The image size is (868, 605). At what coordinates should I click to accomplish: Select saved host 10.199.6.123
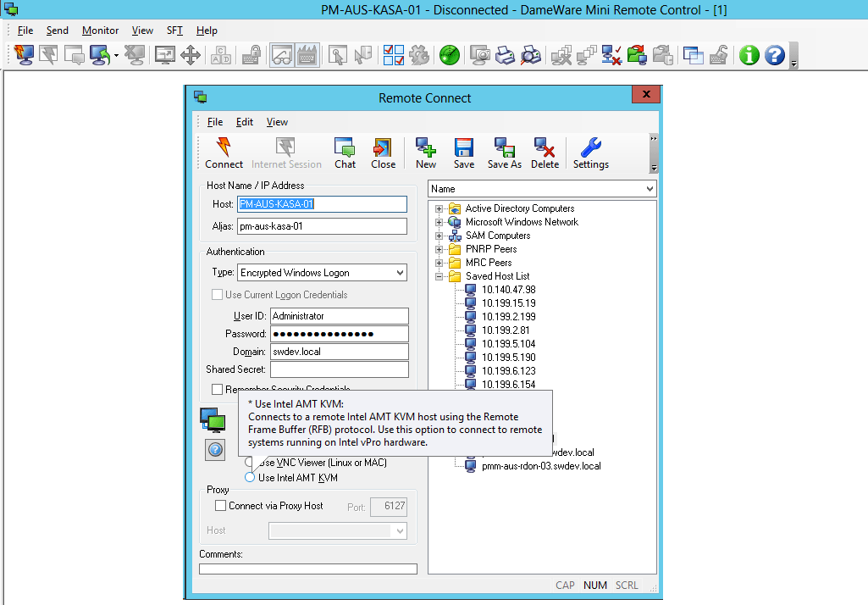point(508,371)
